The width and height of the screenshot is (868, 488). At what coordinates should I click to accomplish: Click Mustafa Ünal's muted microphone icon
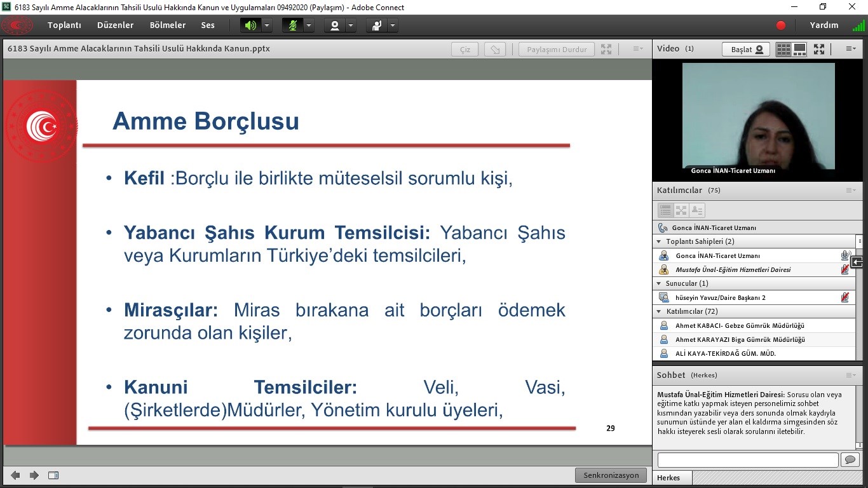coord(845,269)
